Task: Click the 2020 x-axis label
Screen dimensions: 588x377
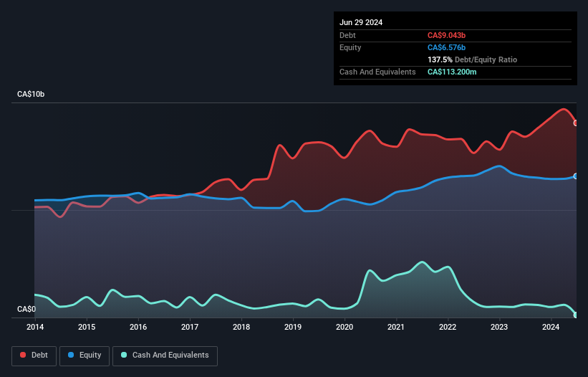Action: coord(344,327)
